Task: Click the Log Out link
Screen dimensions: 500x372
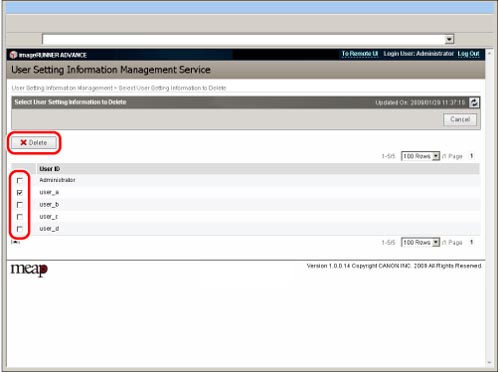Action: coord(468,54)
